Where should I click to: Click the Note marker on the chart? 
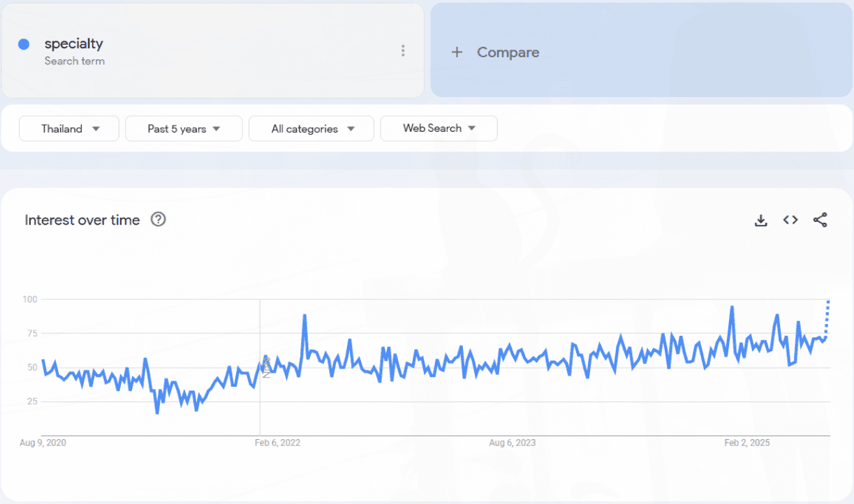point(266,369)
